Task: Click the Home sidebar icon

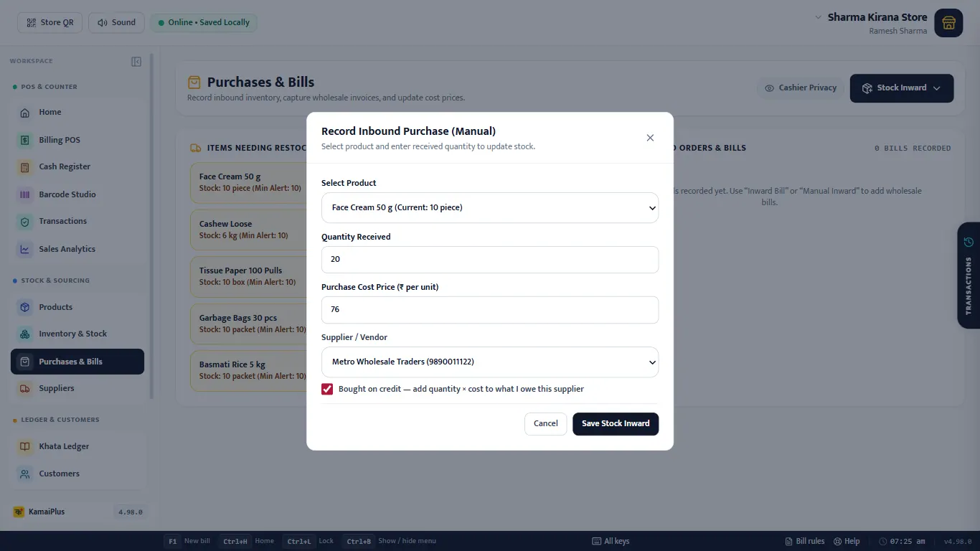Action: (x=25, y=113)
